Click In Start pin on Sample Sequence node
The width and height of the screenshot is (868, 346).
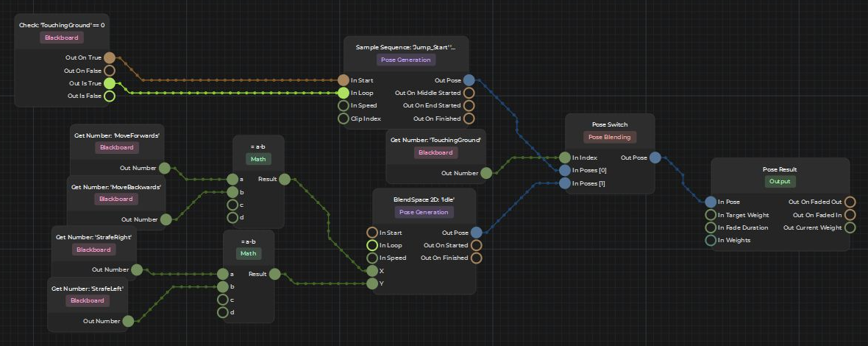(x=344, y=80)
